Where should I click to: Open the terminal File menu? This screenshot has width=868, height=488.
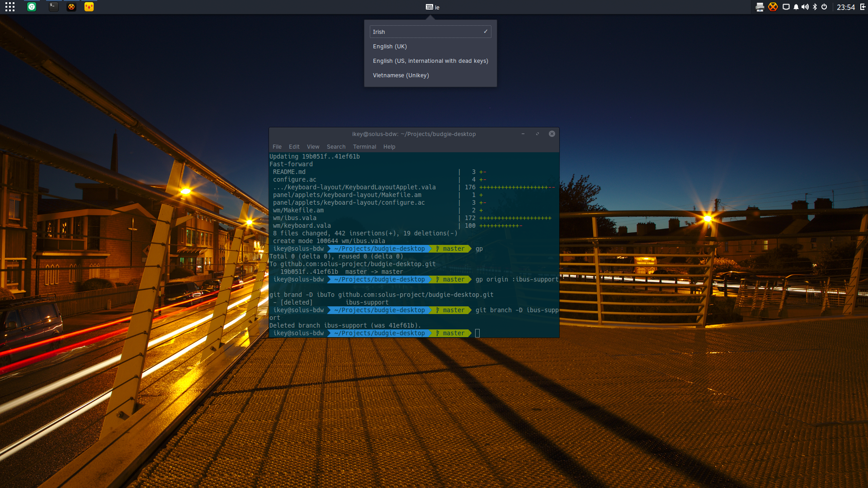(x=277, y=147)
